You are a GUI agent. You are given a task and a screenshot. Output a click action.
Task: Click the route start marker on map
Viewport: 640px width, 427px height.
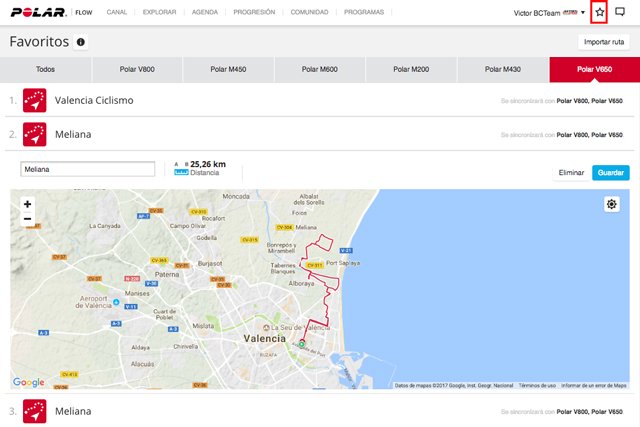click(302, 344)
